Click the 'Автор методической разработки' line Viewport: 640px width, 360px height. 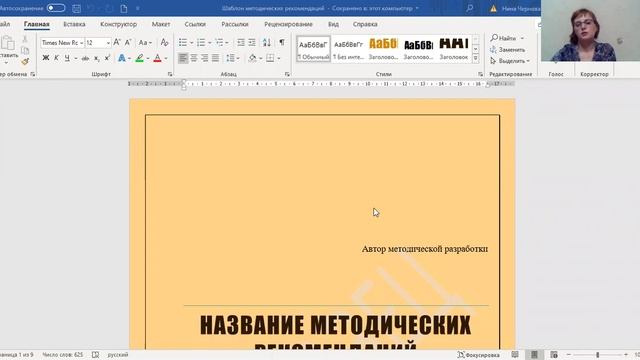click(424, 249)
